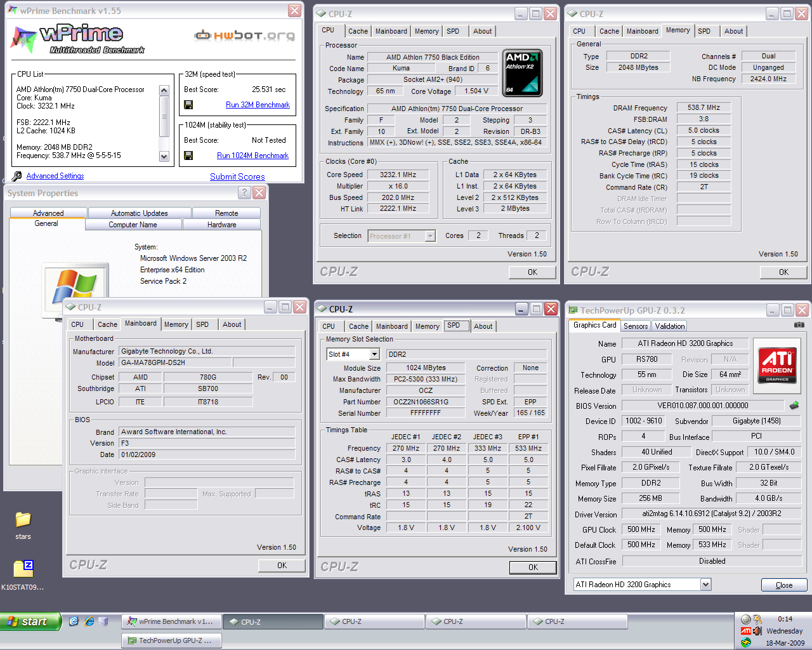Click the Driver Version field in GPU-Z
This screenshot has height=650, width=812.
pos(712,514)
